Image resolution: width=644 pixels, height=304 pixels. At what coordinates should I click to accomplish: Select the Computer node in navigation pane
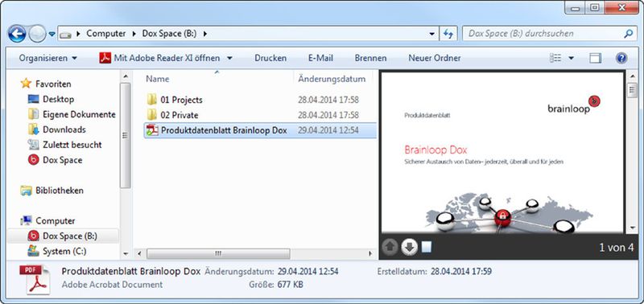[x=55, y=220]
